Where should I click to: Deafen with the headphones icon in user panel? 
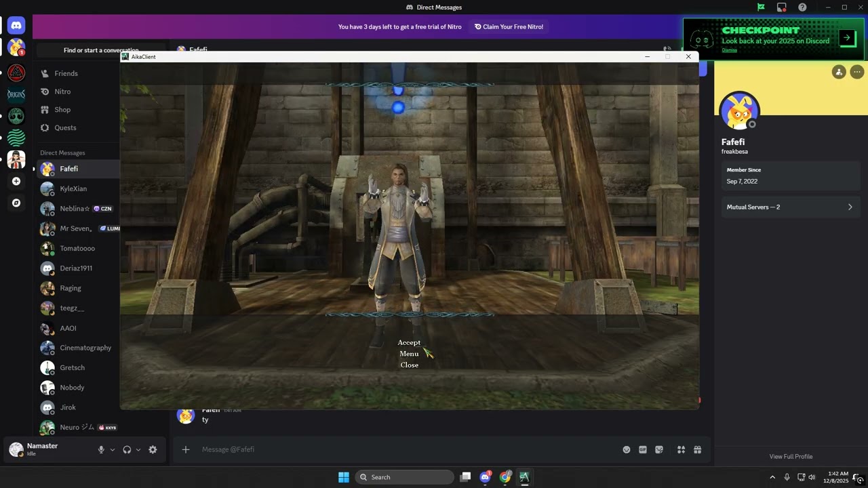[x=127, y=449]
